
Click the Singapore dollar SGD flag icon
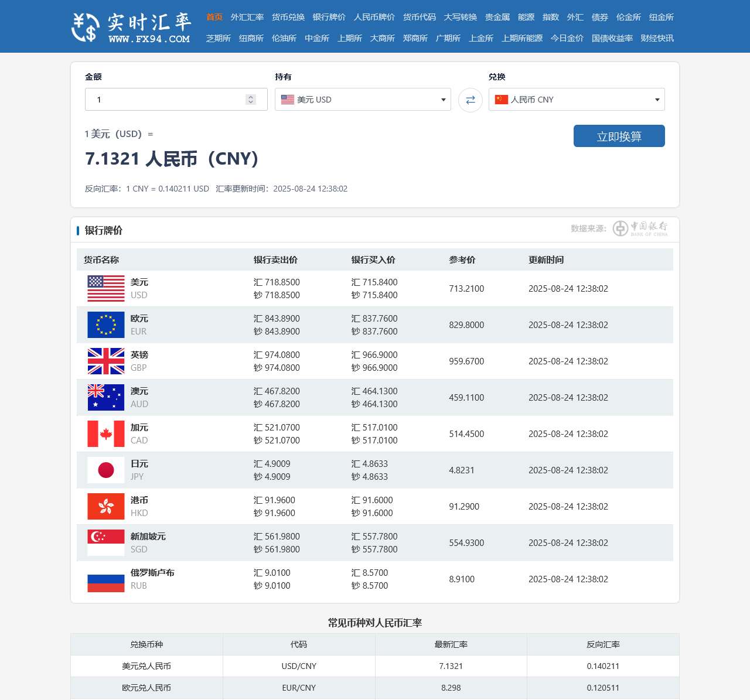105,542
